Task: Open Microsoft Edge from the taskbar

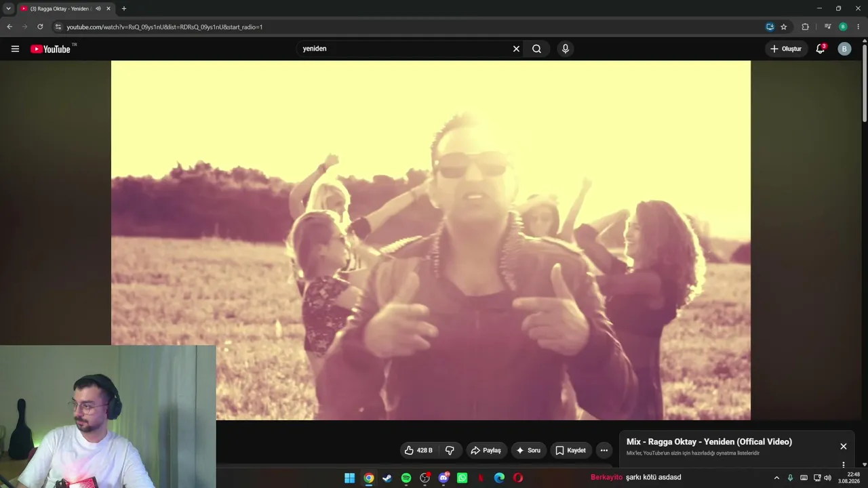Action: [500, 478]
